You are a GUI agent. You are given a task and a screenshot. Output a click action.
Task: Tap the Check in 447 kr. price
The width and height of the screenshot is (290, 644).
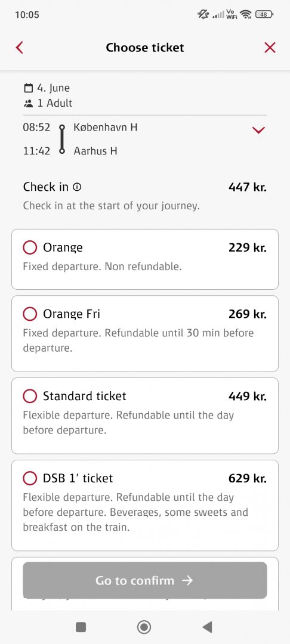(x=247, y=187)
